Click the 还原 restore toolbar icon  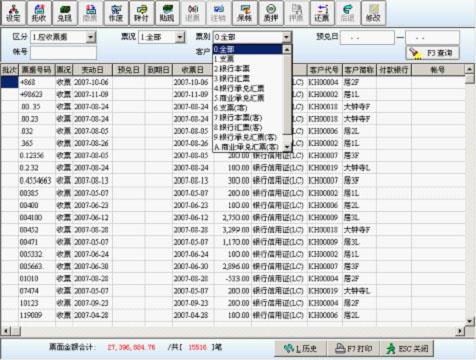point(322,13)
